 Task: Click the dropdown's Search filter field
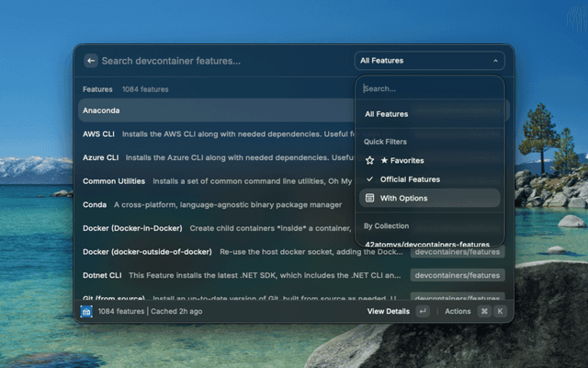point(428,89)
